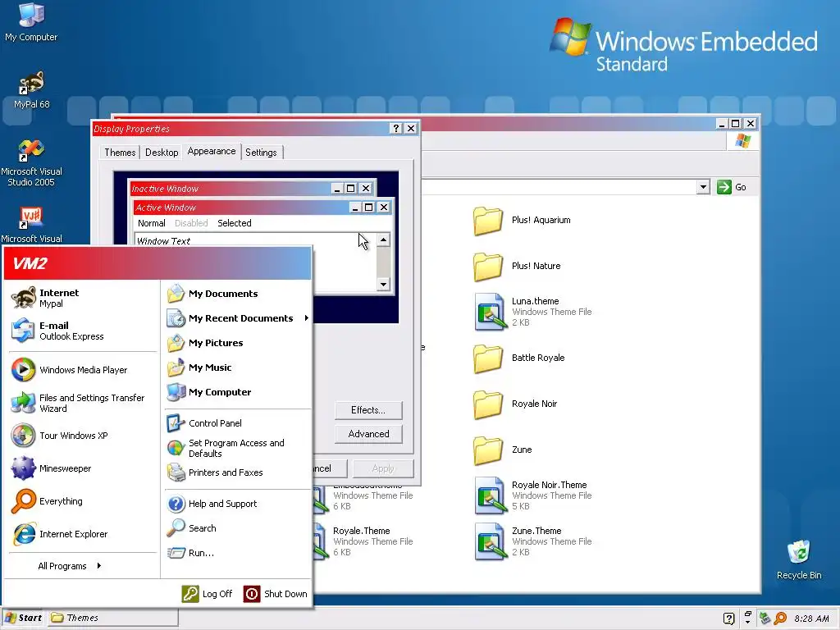Switch to Desktop tab

pos(162,153)
